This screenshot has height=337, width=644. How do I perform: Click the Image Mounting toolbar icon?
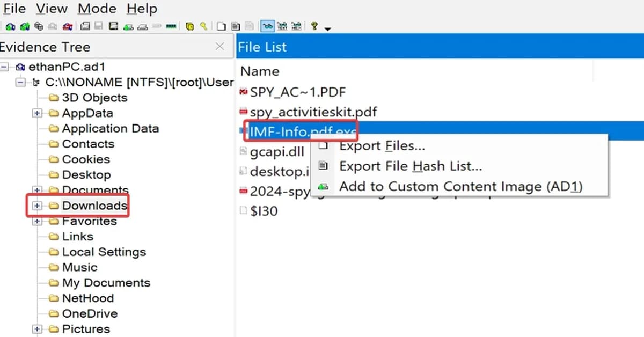click(39, 26)
